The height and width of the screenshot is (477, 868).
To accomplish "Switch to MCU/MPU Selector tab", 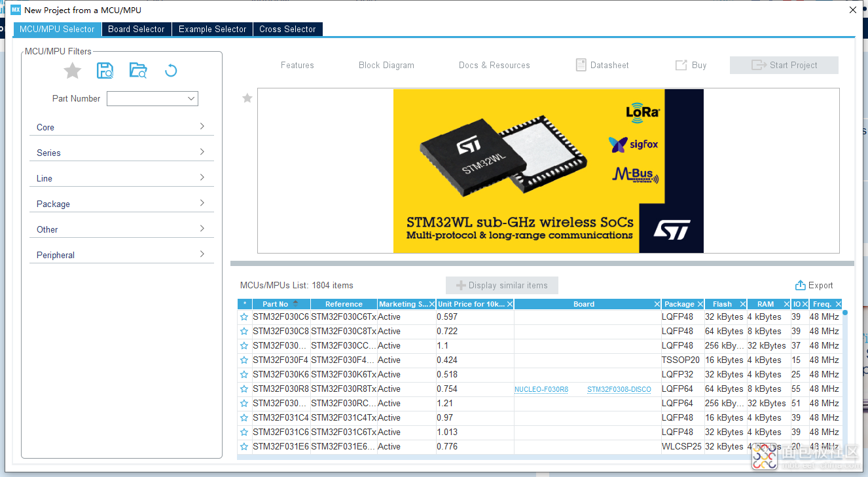I will pos(57,29).
